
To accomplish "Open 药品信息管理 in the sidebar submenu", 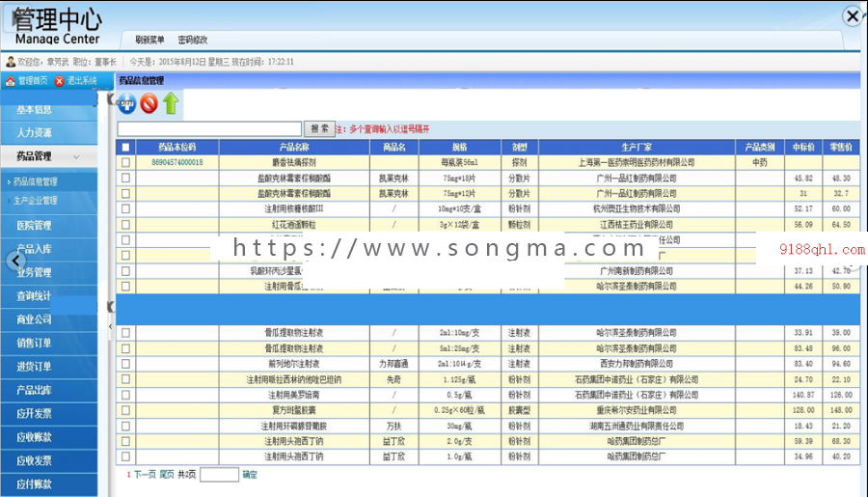I will click(35, 181).
